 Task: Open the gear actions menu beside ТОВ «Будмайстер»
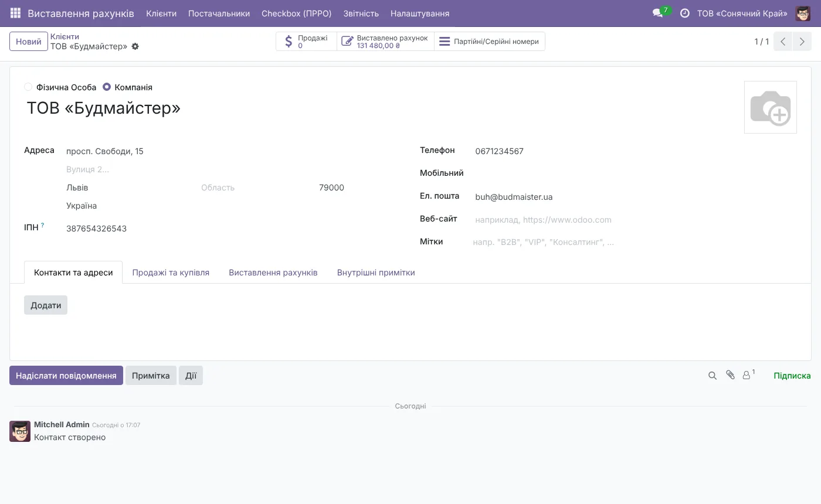(135, 46)
